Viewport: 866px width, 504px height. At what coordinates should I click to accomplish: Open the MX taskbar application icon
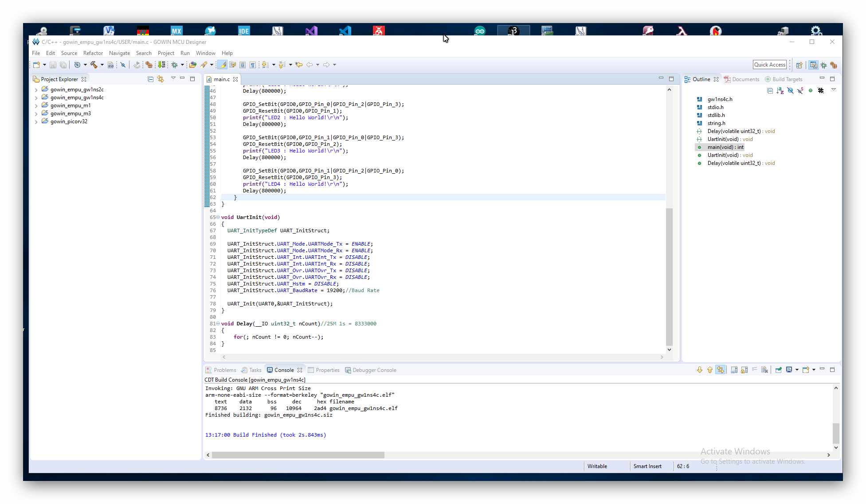pyautogui.click(x=176, y=31)
